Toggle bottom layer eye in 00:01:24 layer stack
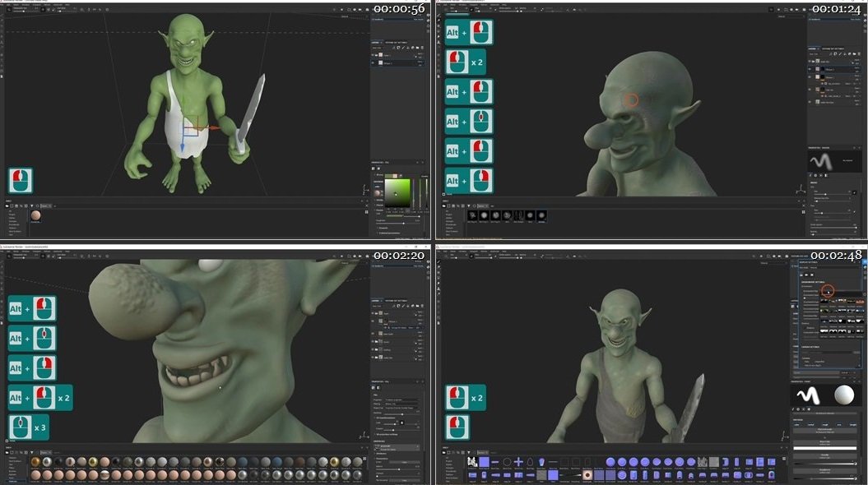 tap(810, 102)
